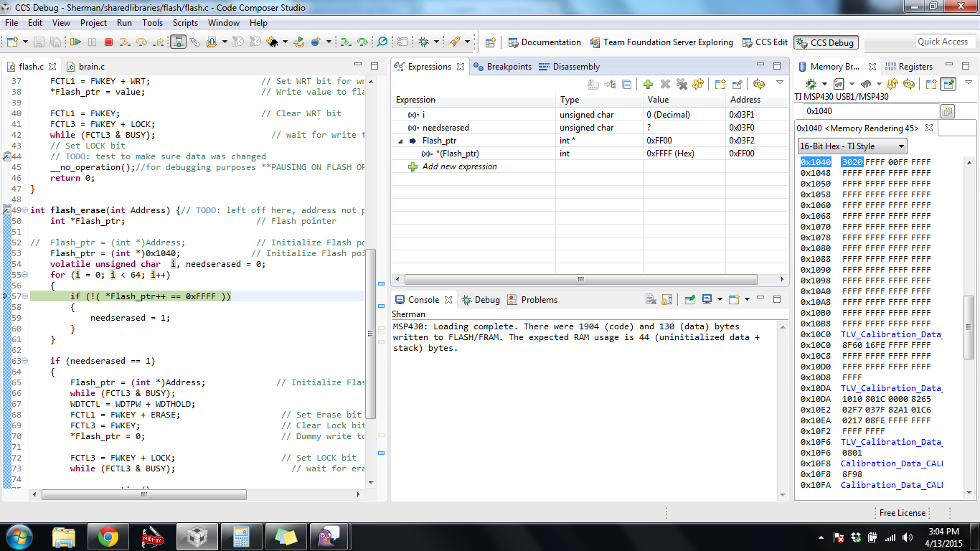Click Remove selected expression X icon
The image size is (980, 551).
click(665, 84)
